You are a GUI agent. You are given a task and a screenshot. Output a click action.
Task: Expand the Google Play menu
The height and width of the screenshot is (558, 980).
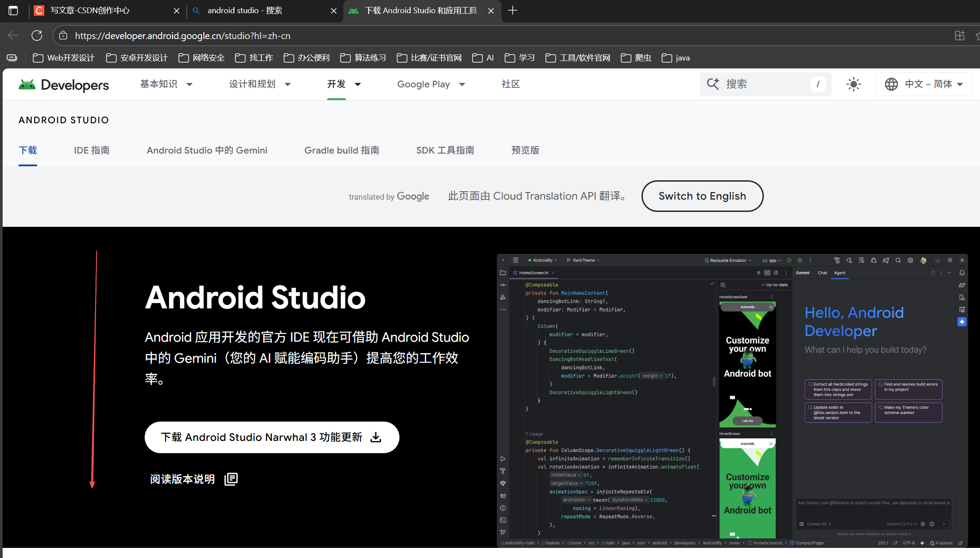(x=431, y=84)
